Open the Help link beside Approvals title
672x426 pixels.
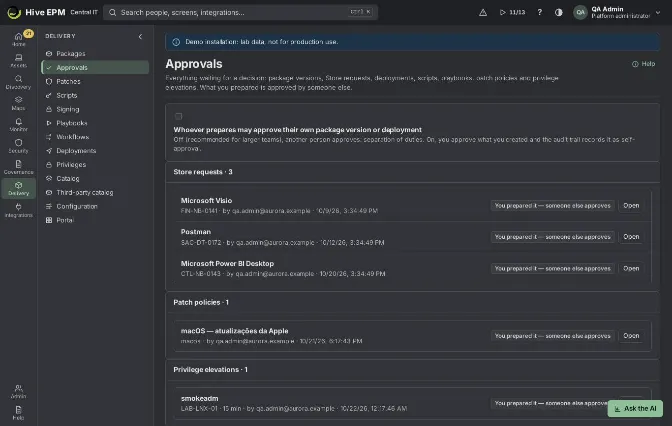[x=643, y=64]
